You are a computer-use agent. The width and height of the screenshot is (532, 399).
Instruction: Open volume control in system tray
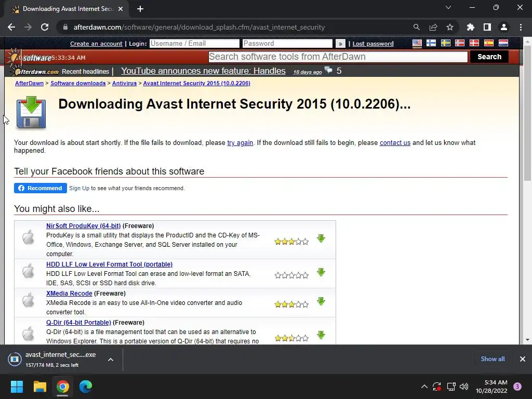pos(464,387)
